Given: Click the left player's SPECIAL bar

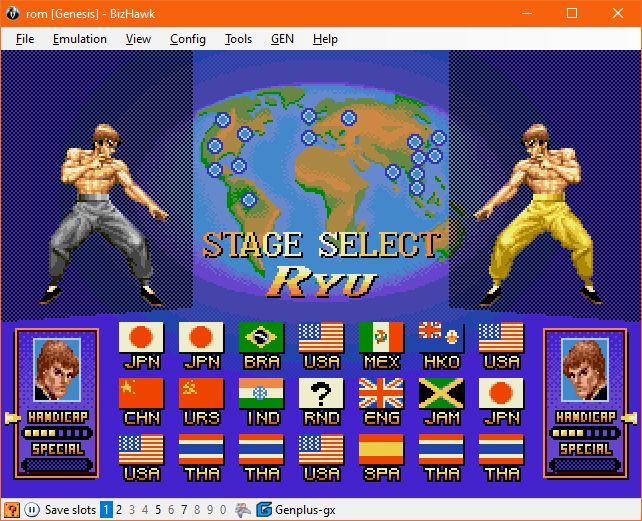Looking at the screenshot, I should [57, 465].
